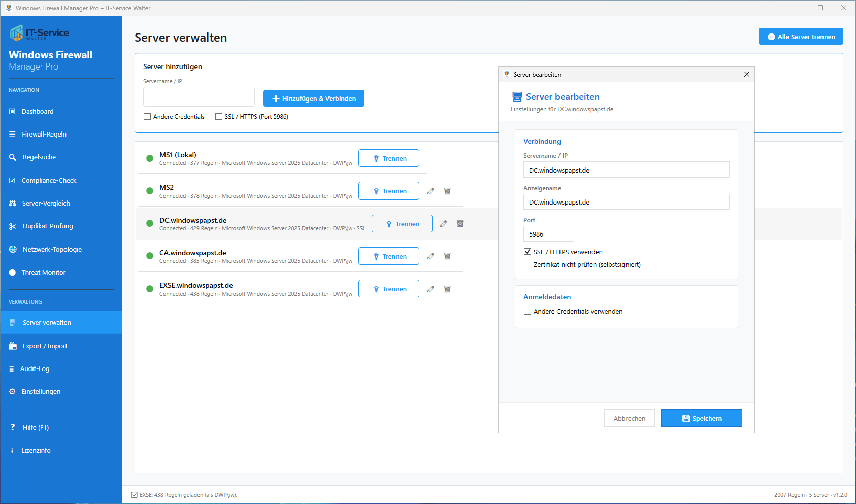Image resolution: width=856 pixels, height=504 pixels.
Task: Click the green status dot of MS1 (Lokal)
Action: click(x=150, y=158)
